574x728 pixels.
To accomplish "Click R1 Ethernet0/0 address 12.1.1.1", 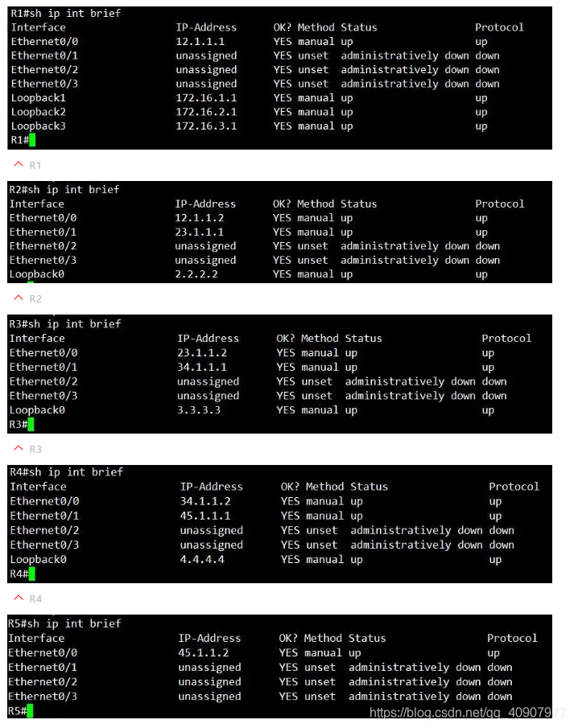I will pyautogui.click(x=200, y=41).
